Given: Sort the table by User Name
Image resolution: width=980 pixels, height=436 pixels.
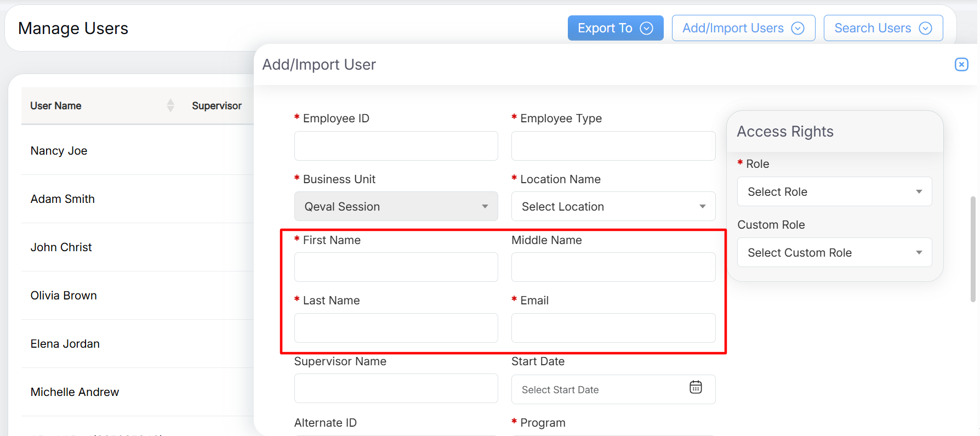Looking at the screenshot, I should pos(170,105).
